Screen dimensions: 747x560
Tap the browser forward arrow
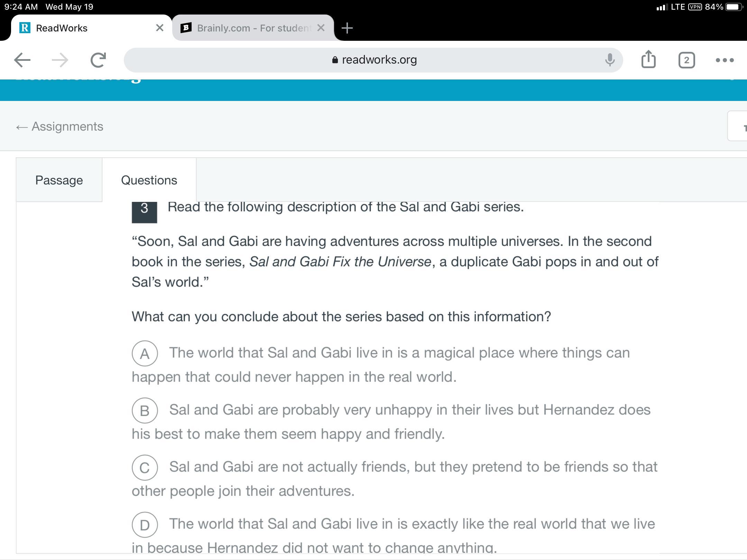60,60
